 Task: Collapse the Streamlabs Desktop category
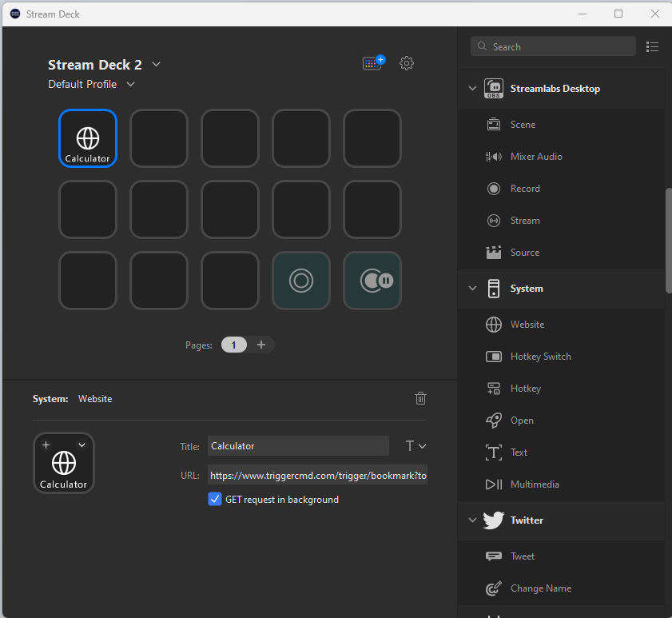pyautogui.click(x=472, y=89)
